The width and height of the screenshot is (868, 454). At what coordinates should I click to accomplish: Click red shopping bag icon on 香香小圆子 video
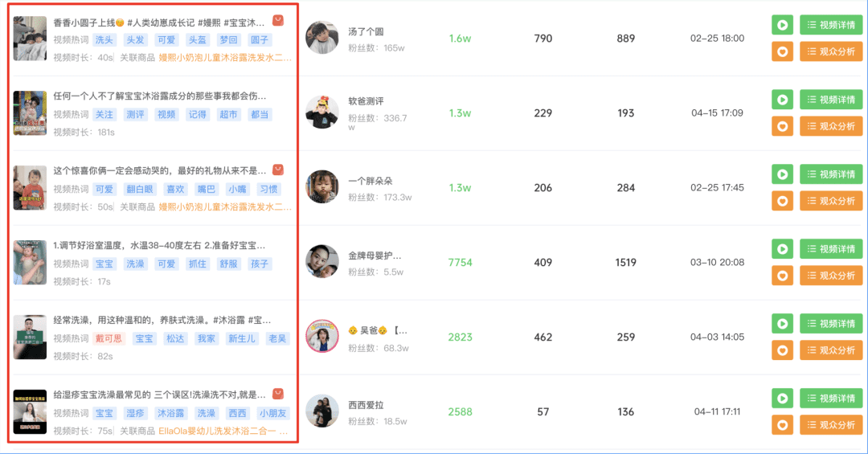click(278, 21)
